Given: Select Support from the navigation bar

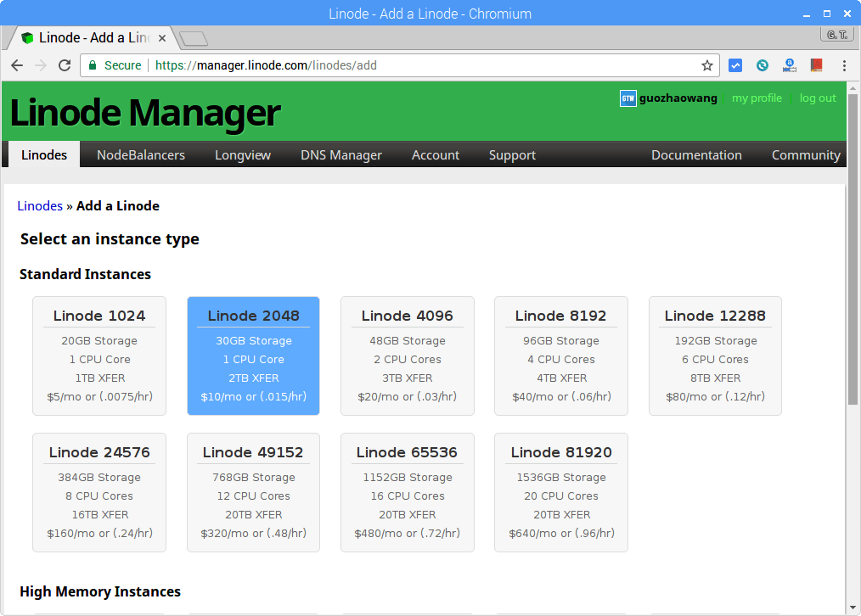Looking at the screenshot, I should [x=512, y=154].
